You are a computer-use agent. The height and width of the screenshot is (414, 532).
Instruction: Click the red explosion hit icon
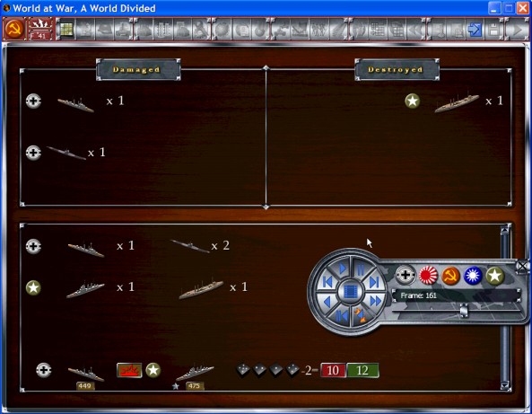click(129, 370)
